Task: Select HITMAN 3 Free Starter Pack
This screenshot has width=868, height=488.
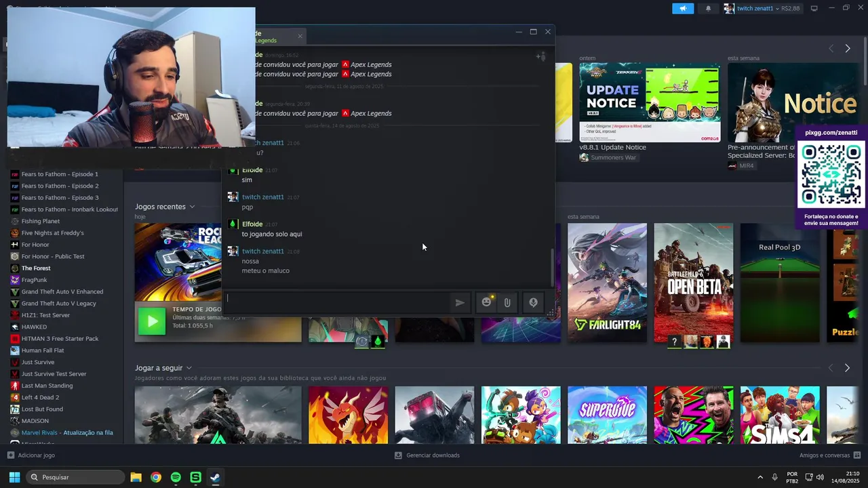Action: [60, 339]
